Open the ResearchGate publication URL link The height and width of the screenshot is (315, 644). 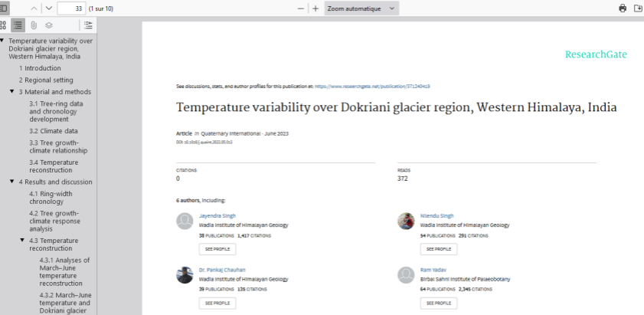point(378,86)
